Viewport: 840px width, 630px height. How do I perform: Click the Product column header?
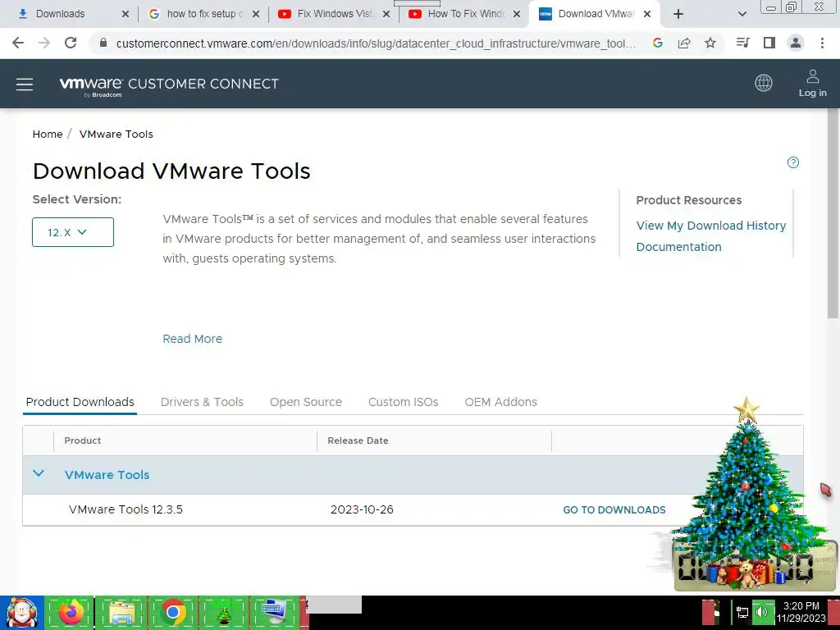click(x=83, y=441)
